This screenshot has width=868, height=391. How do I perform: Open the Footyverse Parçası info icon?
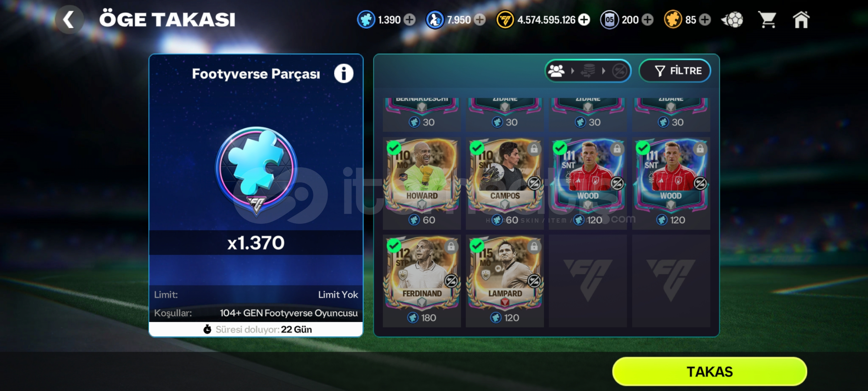point(344,74)
